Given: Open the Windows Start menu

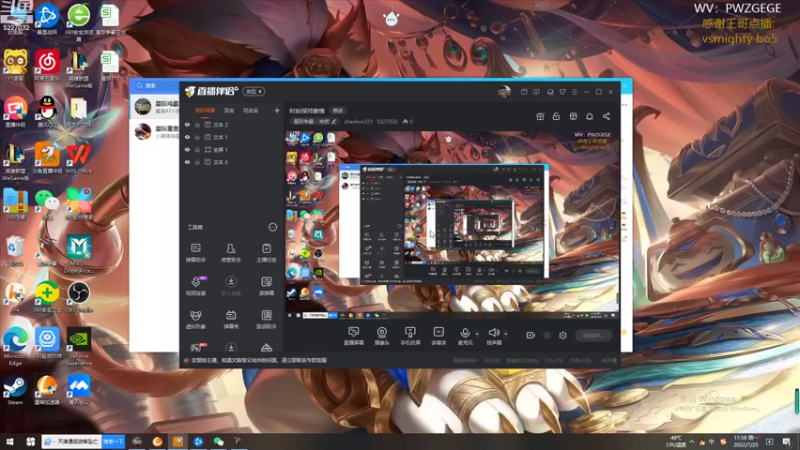Looking at the screenshot, I should point(9,441).
